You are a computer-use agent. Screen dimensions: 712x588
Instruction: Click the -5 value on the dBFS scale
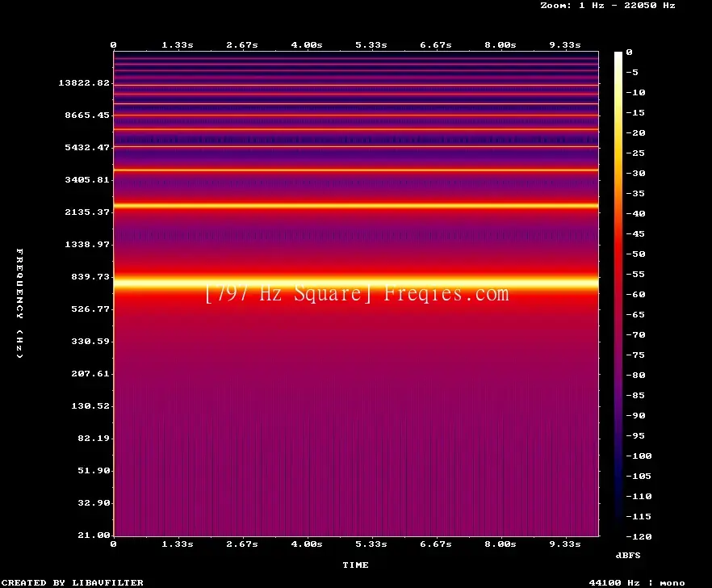tap(632, 72)
